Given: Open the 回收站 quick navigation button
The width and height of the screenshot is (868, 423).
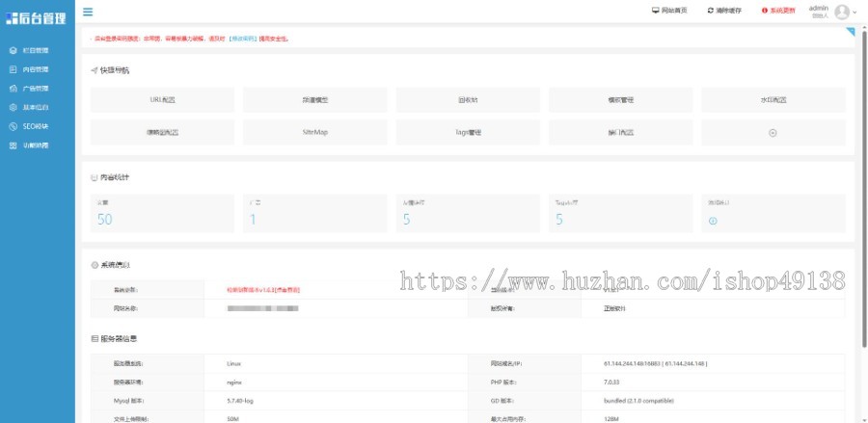Looking at the screenshot, I should click(468, 100).
